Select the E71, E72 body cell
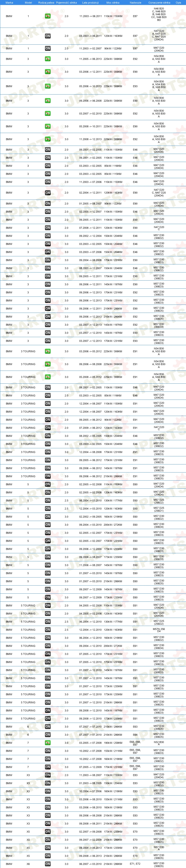 click(135, 864)
